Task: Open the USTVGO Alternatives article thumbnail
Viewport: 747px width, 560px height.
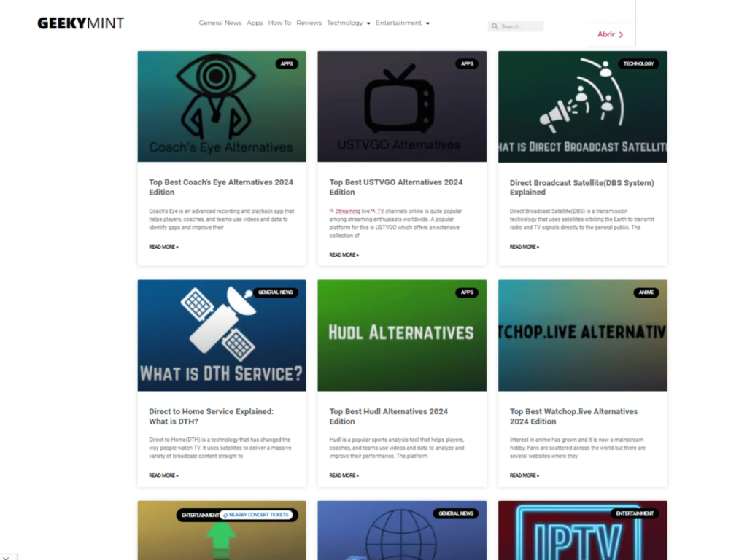Action: coord(402,106)
